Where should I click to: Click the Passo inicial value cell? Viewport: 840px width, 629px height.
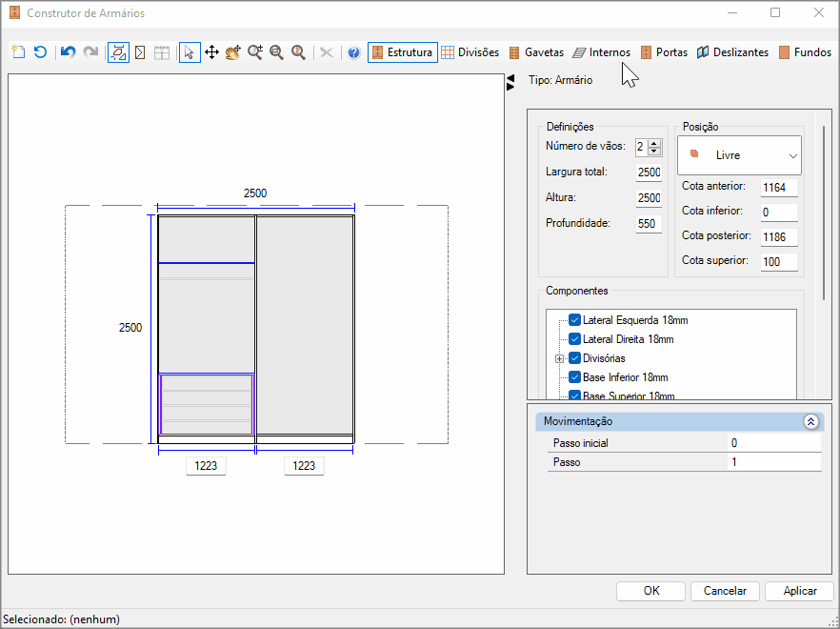(x=774, y=443)
